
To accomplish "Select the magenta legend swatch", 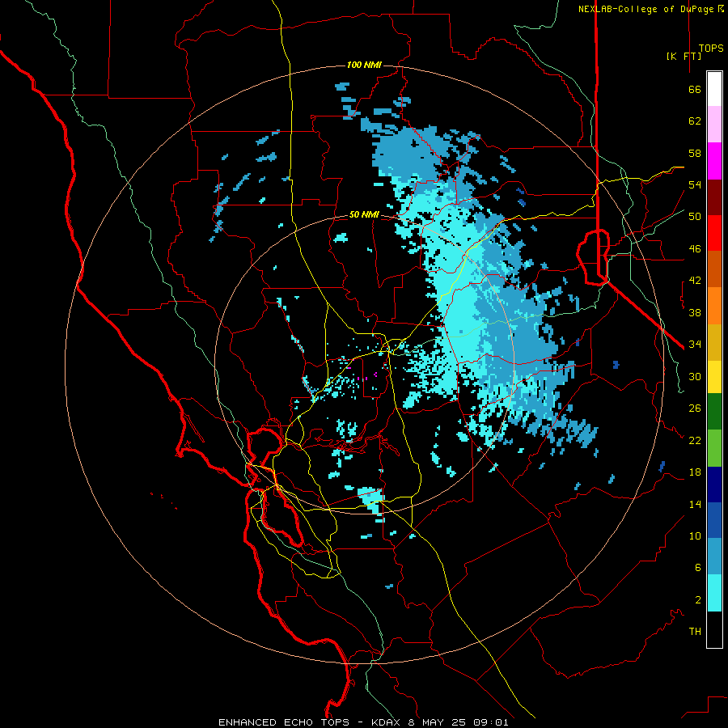I will 714,161.
